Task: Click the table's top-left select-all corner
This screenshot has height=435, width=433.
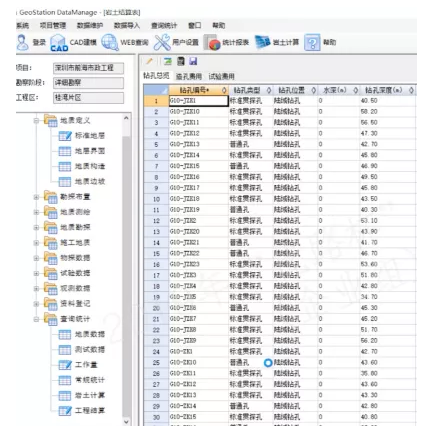Action: (x=156, y=90)
